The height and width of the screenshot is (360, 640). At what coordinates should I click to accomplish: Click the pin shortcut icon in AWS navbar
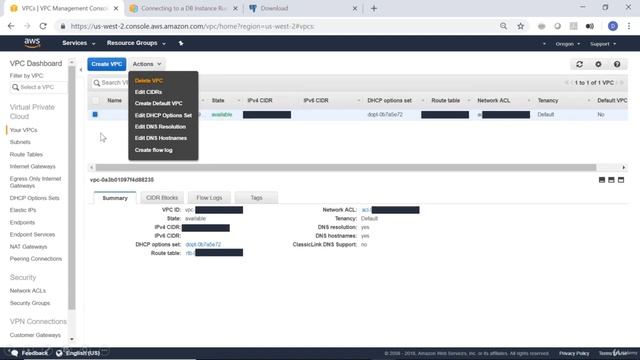(x=181, y=43)
